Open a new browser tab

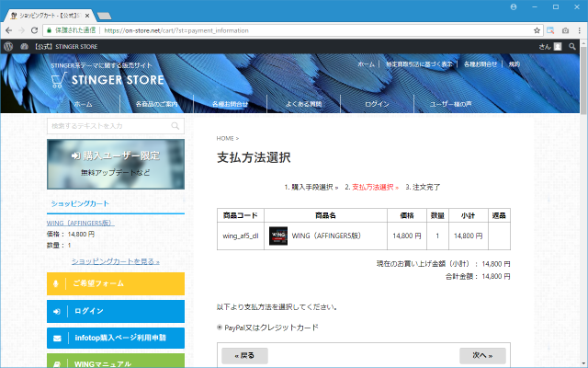point(104,16)
